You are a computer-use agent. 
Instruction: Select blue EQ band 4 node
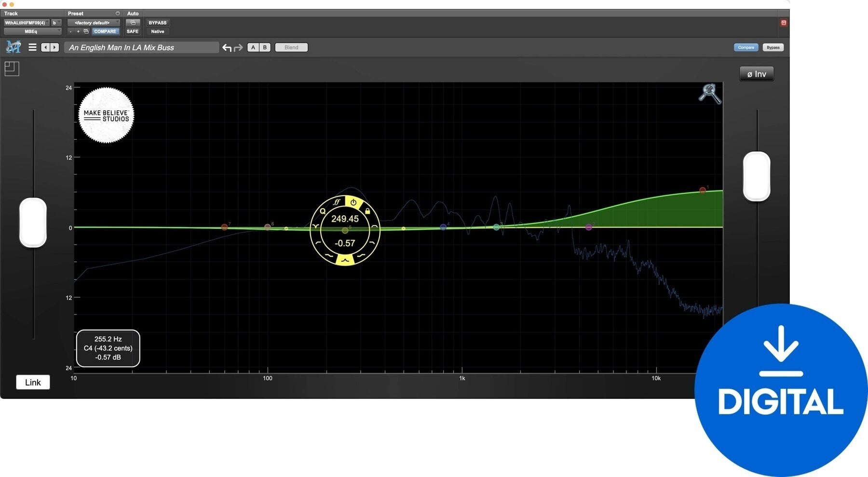click(x=443, y=227)
